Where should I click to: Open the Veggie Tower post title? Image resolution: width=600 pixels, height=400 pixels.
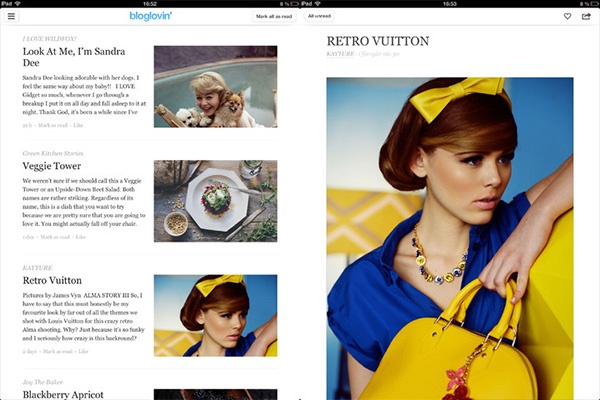[52, 166]
